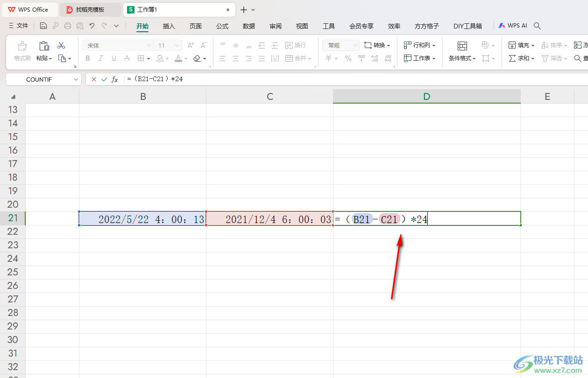Click the Center horizontally align icon
588x378 pixels.
[x=236, y=58]
